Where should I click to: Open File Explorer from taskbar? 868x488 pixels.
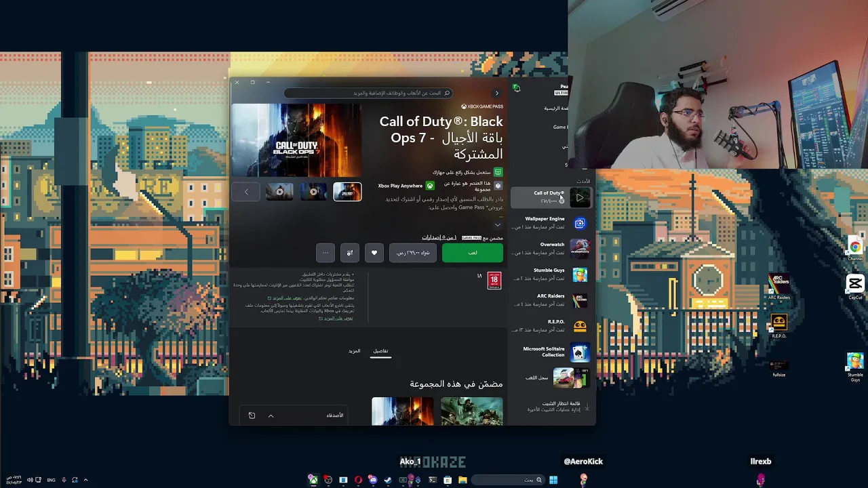[x=462, y=480]
